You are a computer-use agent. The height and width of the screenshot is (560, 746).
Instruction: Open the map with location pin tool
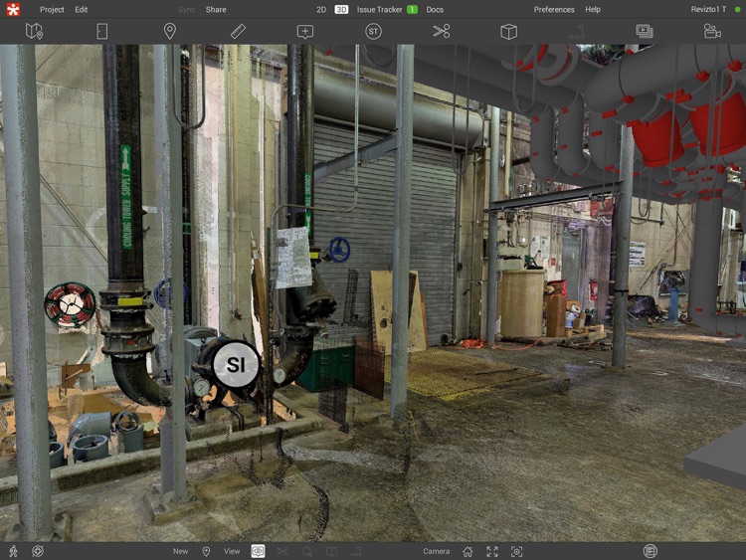coord(34,32)
